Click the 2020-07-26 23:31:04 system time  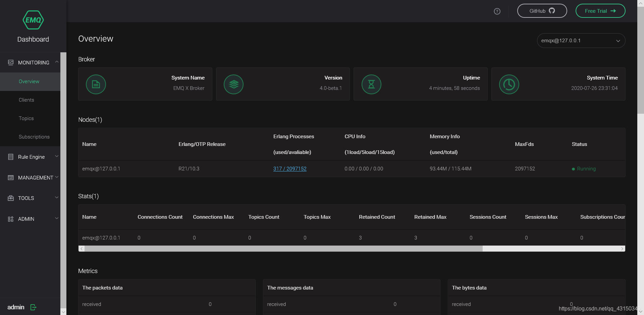tap(594, 88)
